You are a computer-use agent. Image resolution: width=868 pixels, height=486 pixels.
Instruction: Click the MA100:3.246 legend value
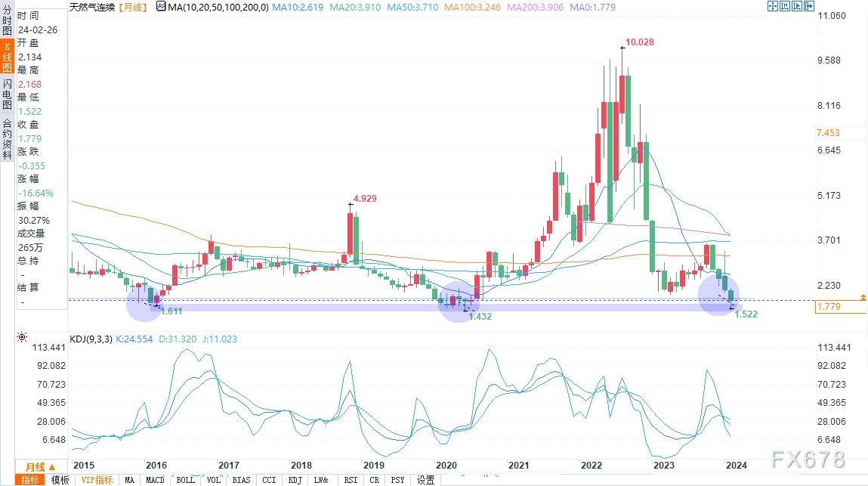473,8
